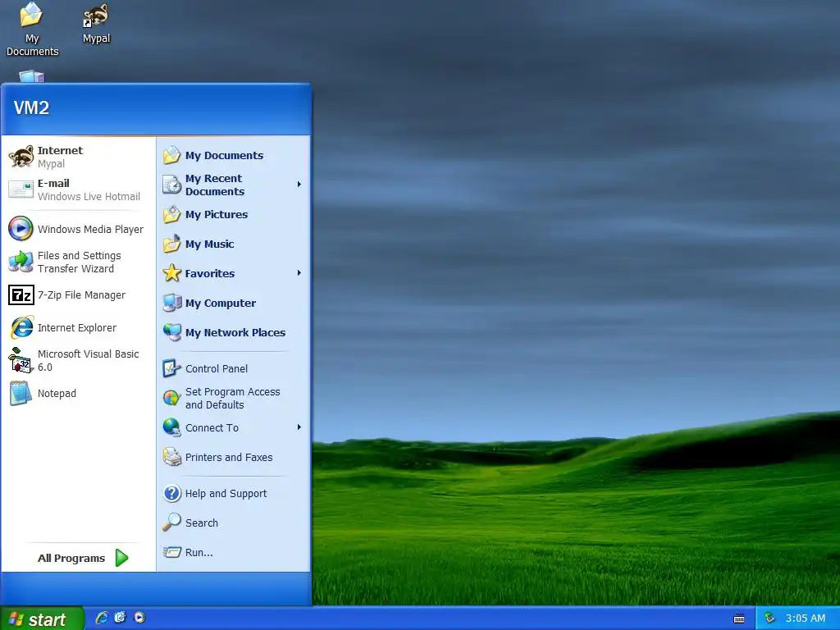This screenshot has width=840, height=630.
Task: Open the My Music folder icon
Action: (x=172, y=244)
